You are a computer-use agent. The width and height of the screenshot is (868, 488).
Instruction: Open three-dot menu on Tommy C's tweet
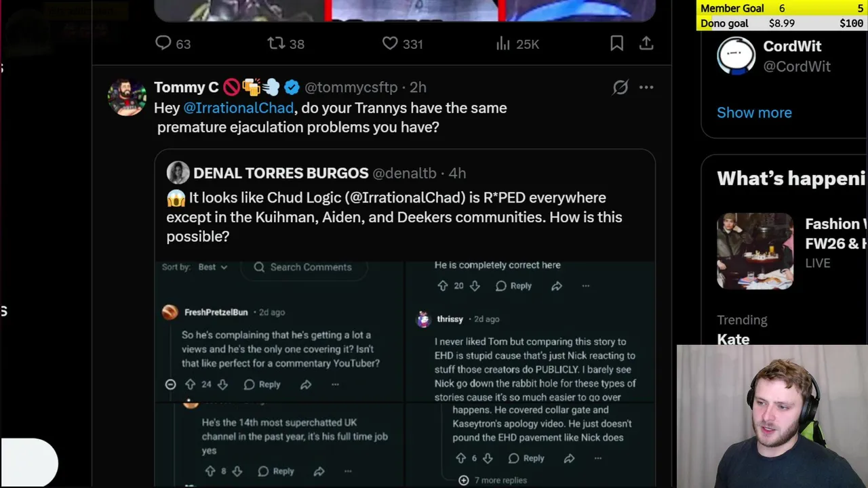click(x=646, y=87)
